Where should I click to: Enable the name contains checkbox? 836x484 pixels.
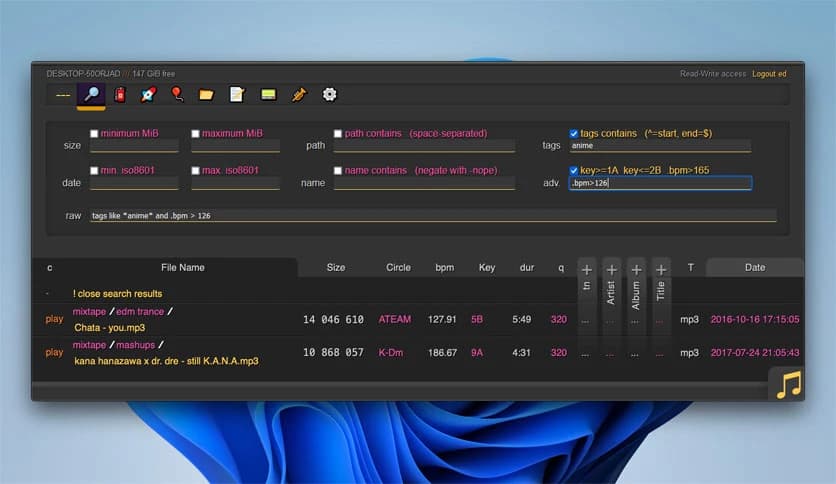click(x=338, y=171)
